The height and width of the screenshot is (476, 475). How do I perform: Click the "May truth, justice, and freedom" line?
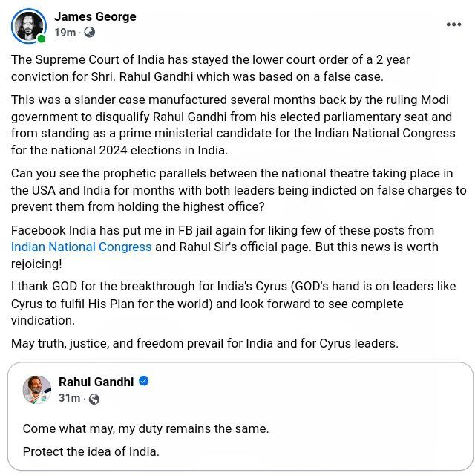tap(204, 343)
